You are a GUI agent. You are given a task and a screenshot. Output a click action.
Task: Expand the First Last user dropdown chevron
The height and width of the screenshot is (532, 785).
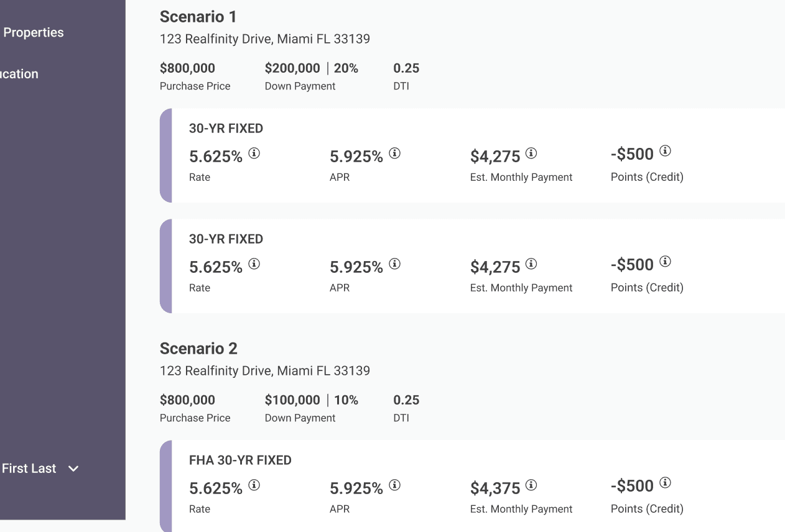(73, 469)
